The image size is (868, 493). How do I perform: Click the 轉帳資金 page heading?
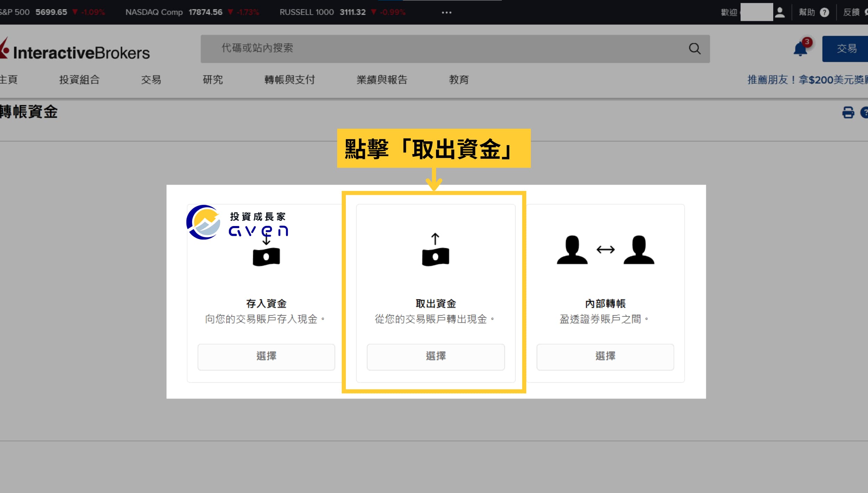tap(28, 112)
